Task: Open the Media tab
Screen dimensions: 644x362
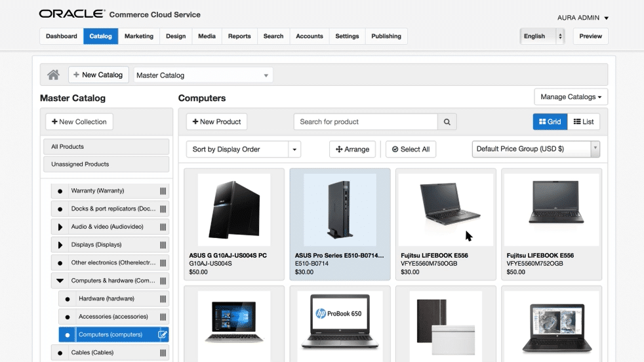Action: click(207, 36)
